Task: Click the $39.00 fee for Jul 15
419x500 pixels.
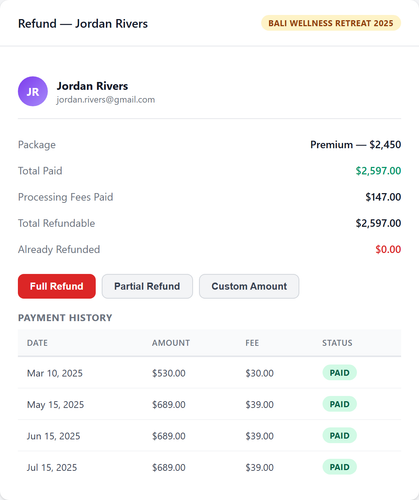Action: tap(259, 467)
